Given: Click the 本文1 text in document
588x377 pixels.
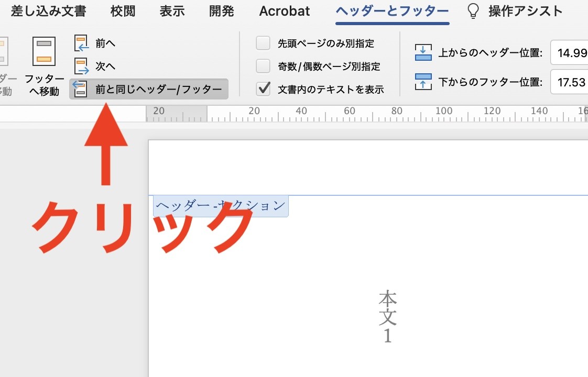Looking at the screenshot, I should (x=387, y=317).
